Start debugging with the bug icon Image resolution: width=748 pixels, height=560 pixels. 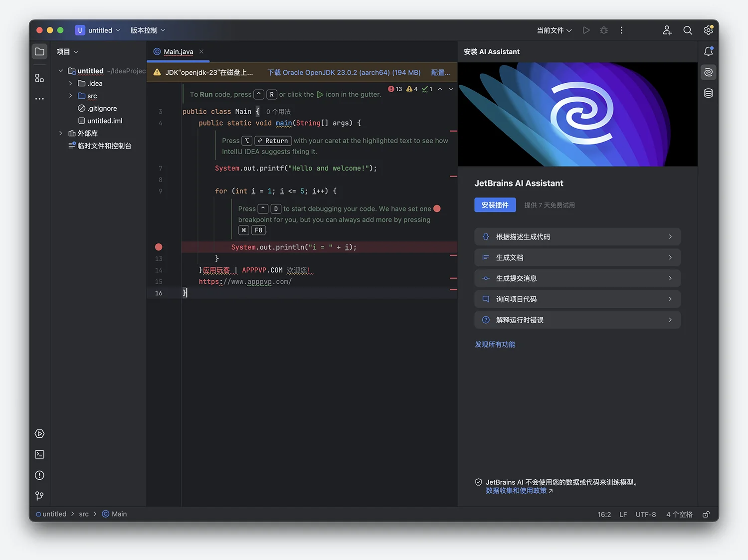click(604, 30)
